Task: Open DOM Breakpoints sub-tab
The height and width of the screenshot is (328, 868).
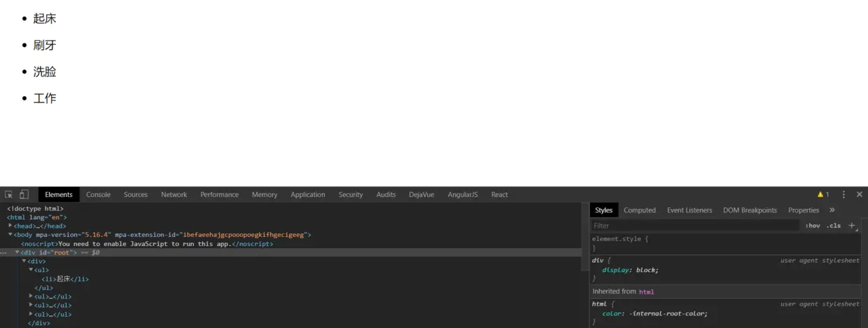Action: [x=750, y=210]
